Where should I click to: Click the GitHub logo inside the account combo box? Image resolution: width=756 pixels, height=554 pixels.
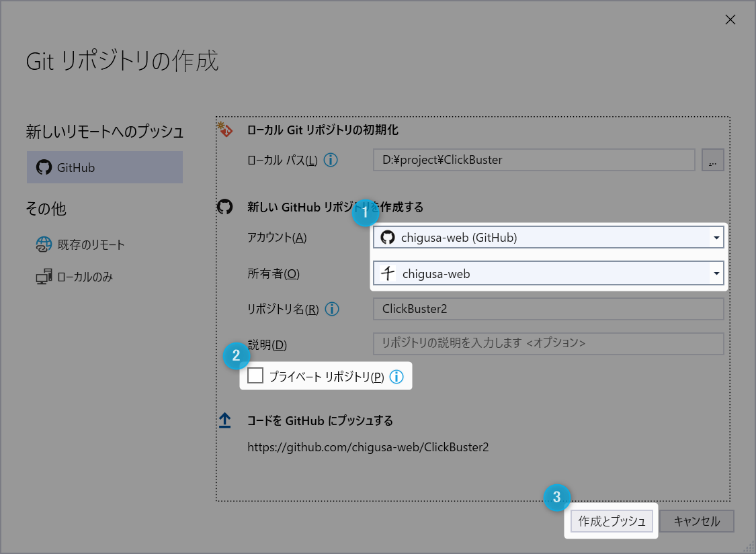pyautogui.click(x=388, y=237)
